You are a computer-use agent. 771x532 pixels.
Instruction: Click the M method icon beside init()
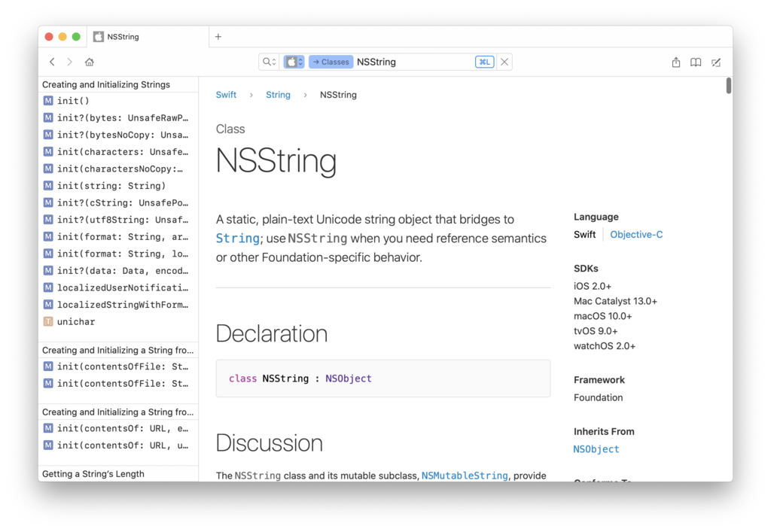(47, 101)
